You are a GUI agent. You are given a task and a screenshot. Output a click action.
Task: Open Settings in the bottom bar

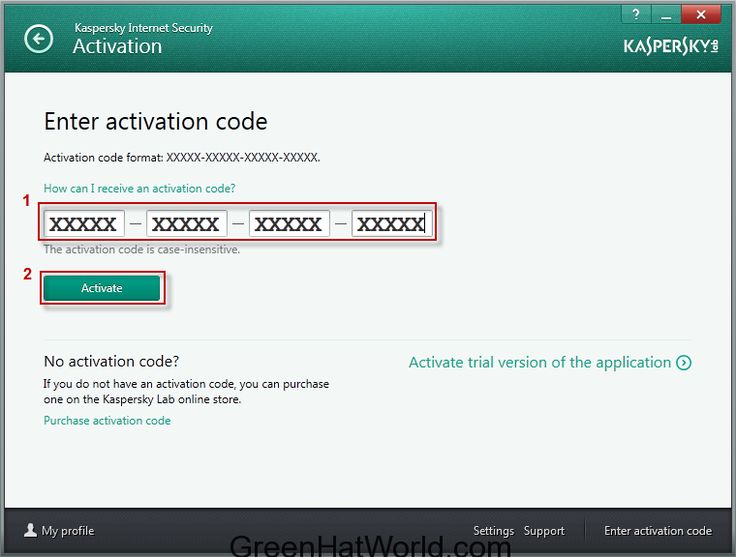493,531
